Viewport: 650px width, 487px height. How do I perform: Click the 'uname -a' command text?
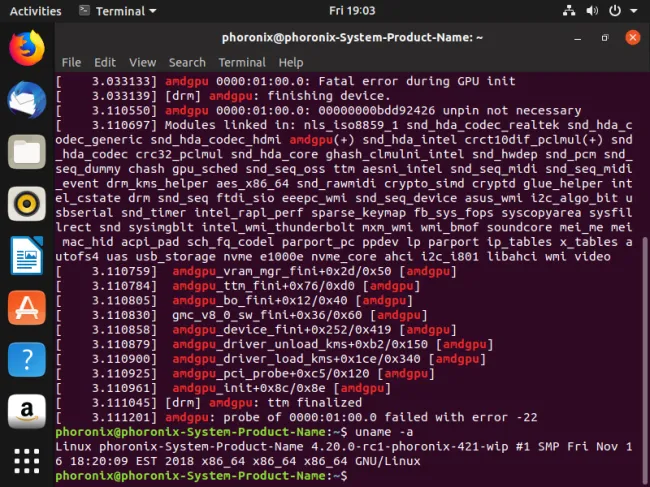[x=384, y=432]
